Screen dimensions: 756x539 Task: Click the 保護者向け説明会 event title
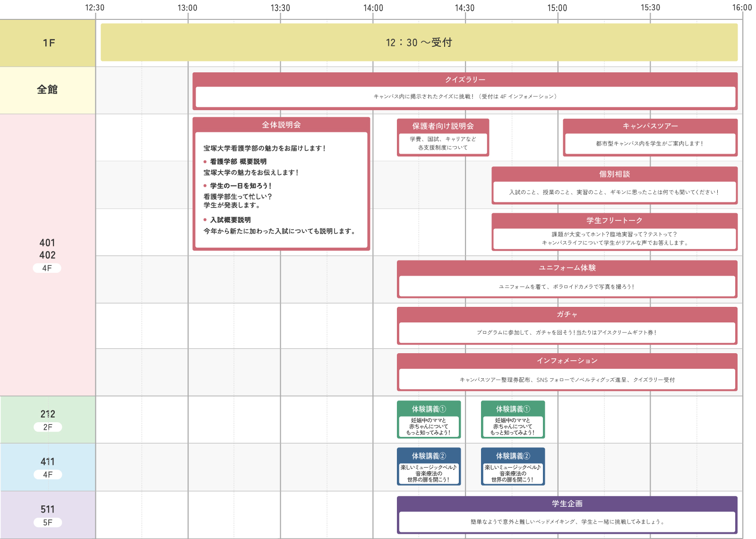click(443, 126)
